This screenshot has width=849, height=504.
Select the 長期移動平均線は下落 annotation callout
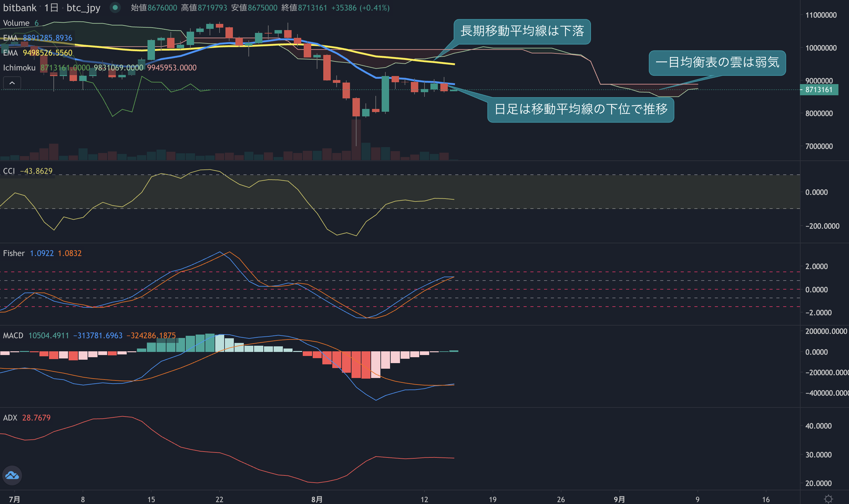tap(522, 31)
